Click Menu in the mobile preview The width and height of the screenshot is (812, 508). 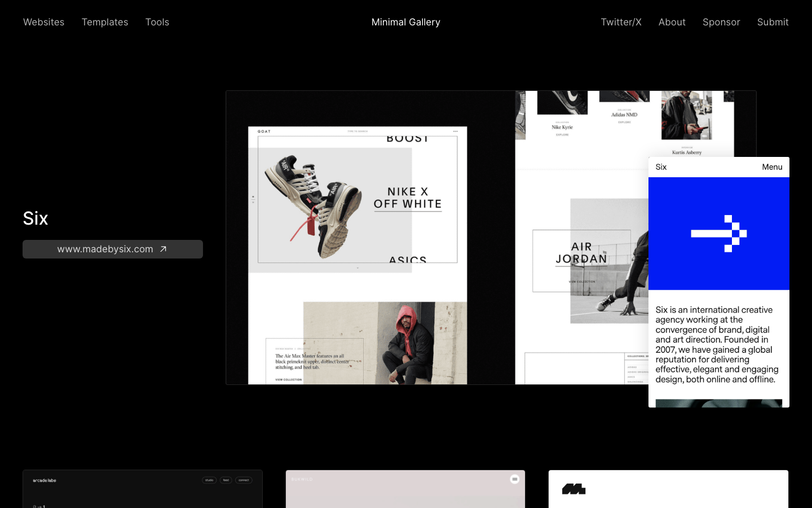click(x=772, y=167)
